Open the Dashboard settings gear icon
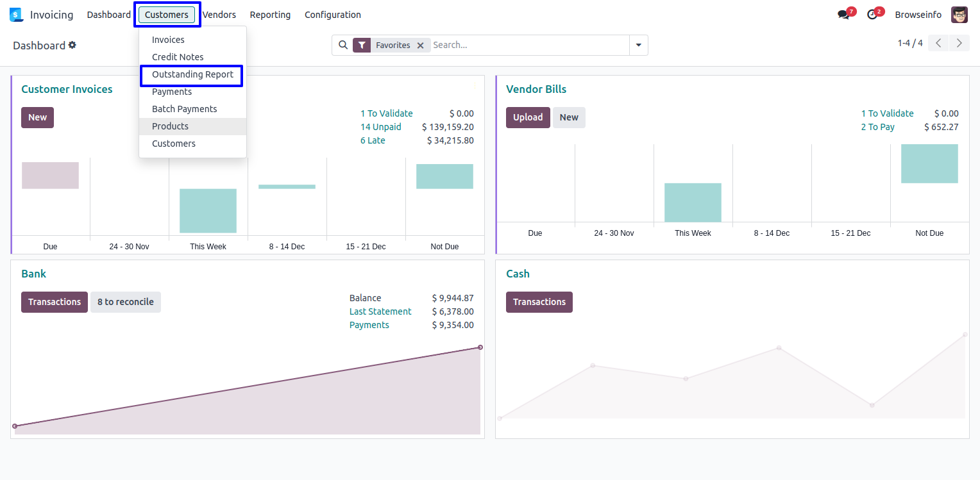Viewport: 980px width, 480px height. click(72, 45)
